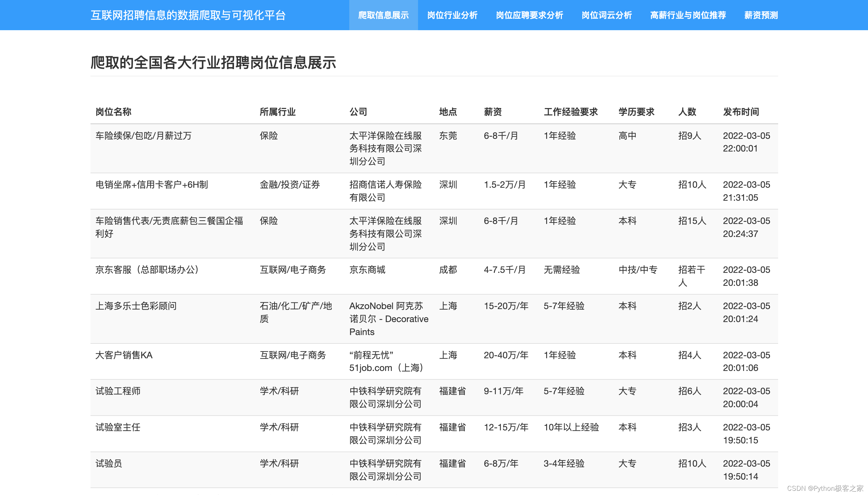Screen dimensions: 868x495
Task: Click the 岗位名称 column header
Action: (x=113, y=112)
